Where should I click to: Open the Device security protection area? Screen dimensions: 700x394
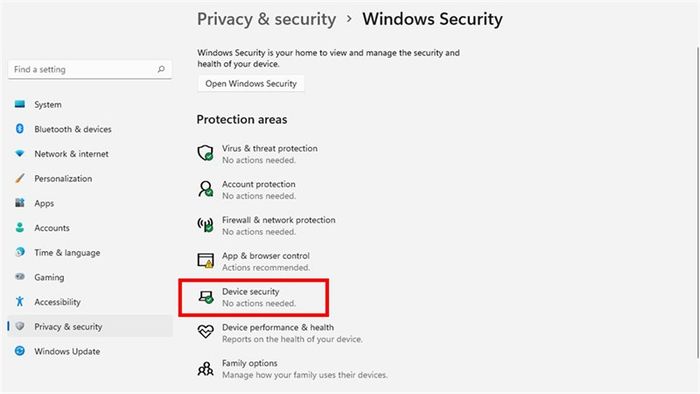pyautogui.click(x=254, y=298)
